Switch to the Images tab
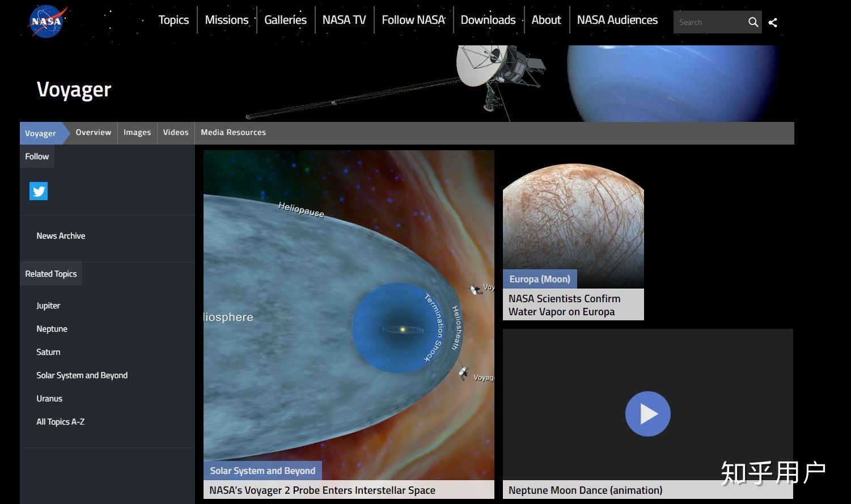Screen dimensions: 851x504 coord(137,132)
